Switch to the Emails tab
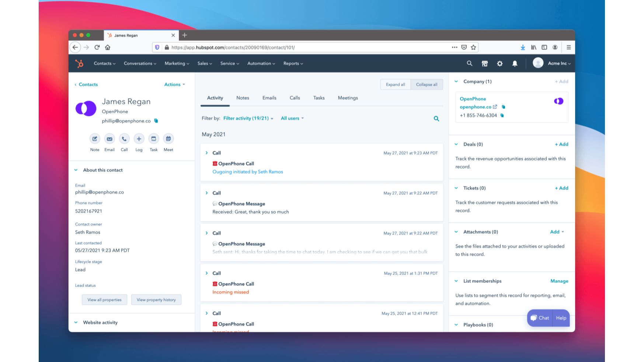Viewport: 644px width, 362px height. (269, 98)
